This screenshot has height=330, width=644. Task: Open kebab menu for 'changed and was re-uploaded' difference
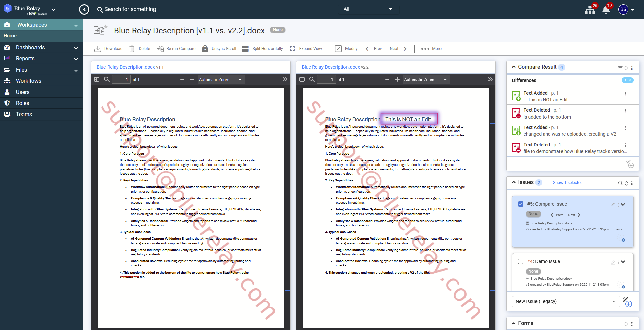click(625, 128)
